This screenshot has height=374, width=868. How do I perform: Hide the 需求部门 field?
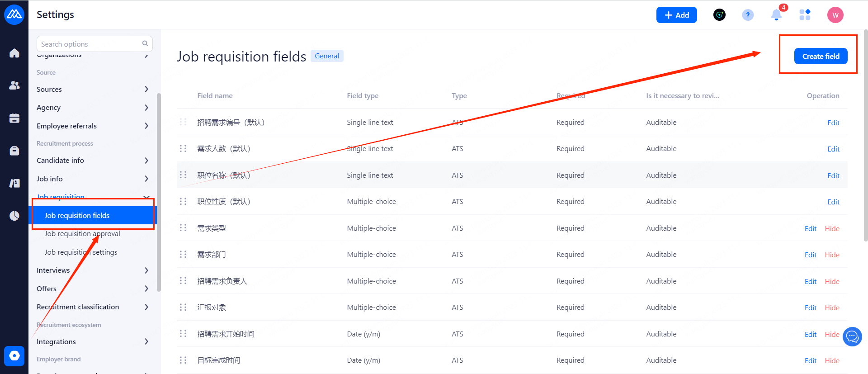[832, 255]
